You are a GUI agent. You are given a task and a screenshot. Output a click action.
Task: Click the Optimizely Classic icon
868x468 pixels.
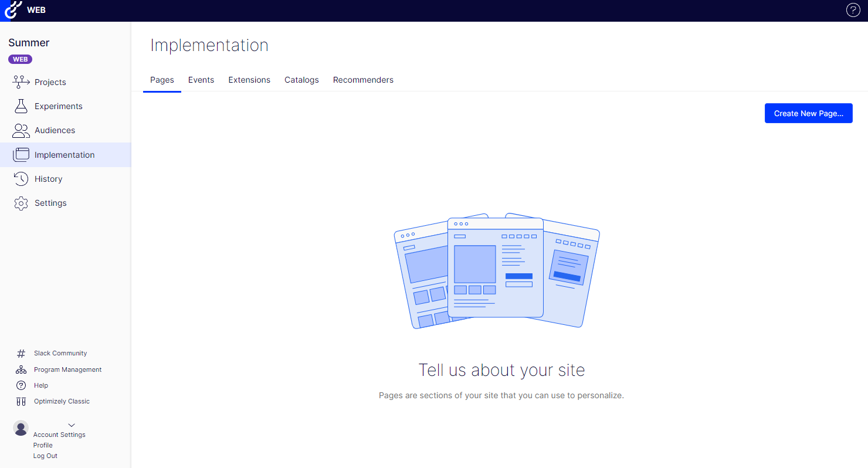[x=21, y=401]
